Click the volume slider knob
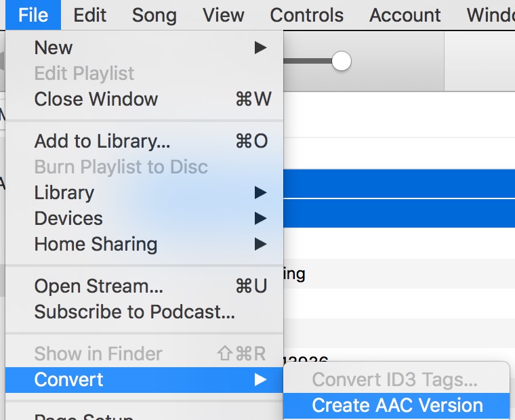Screen dimensions: 515x420 pos(342,62)
